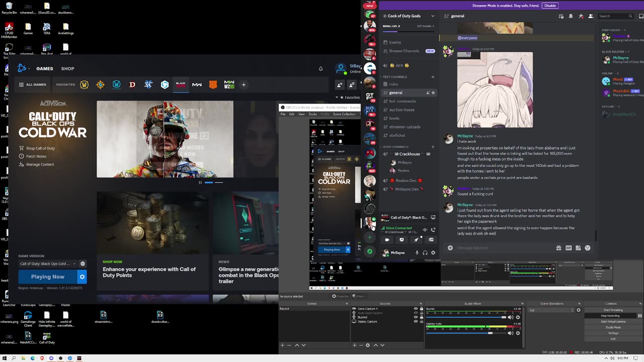Viewport: 644px width, 362px height.
Task: Select Hearthstone icon in favorites bar
Action: click(x=100, y=84)
